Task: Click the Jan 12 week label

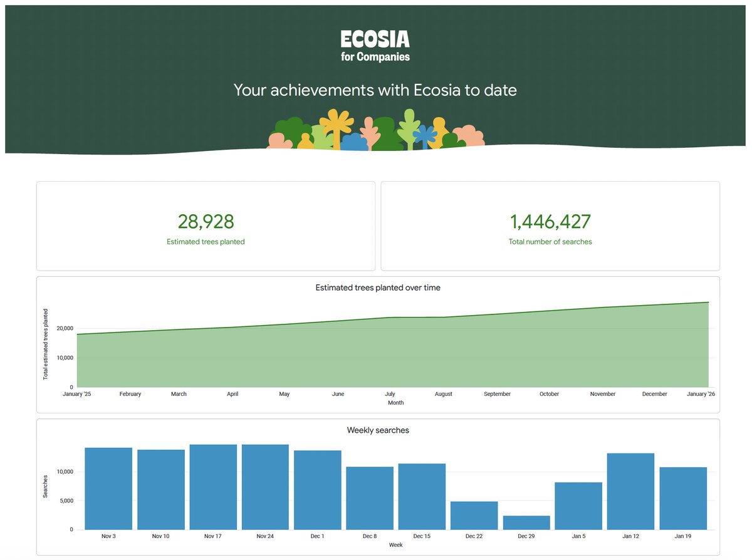Action: [631, 536]
